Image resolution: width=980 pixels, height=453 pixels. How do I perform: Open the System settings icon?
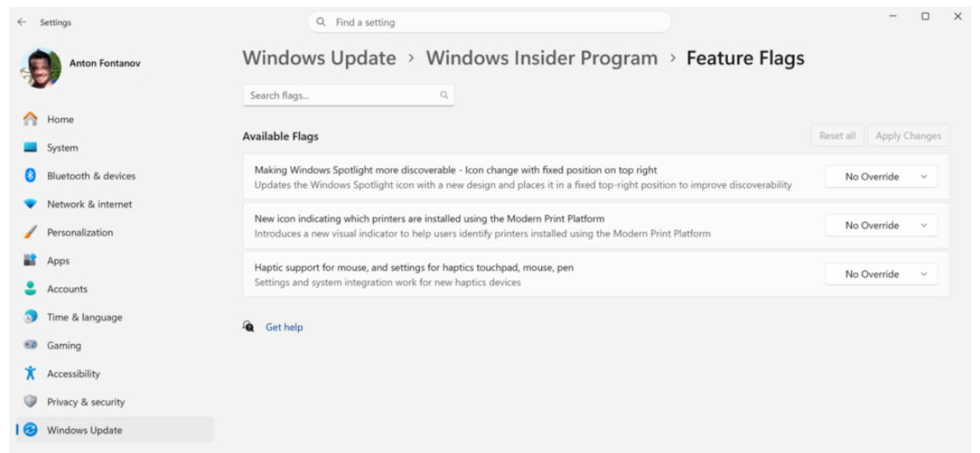30,148
